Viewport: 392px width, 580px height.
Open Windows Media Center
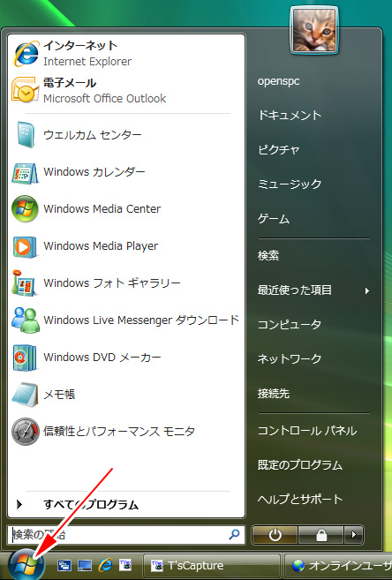[x=125, y=209]
